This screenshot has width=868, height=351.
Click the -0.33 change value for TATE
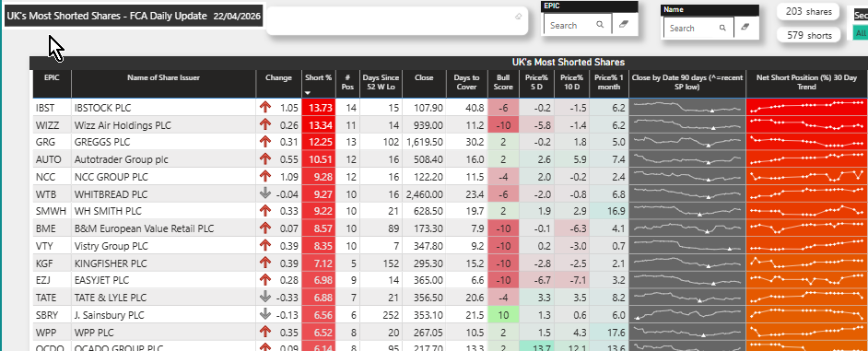pos(287,298)
